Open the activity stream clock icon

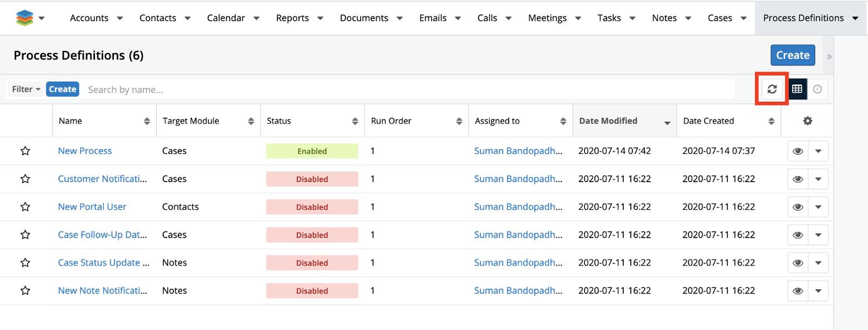point(818,89)
